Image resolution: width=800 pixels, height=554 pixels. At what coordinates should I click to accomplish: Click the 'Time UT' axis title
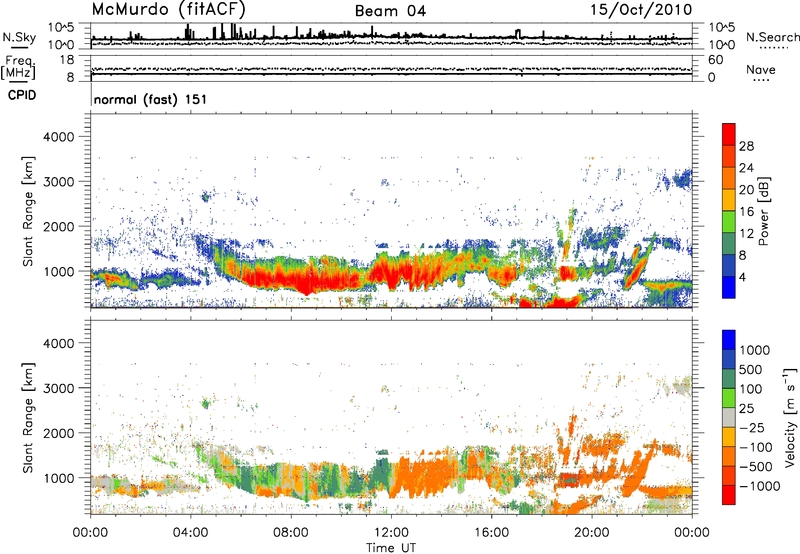click(x=391, y=548)
